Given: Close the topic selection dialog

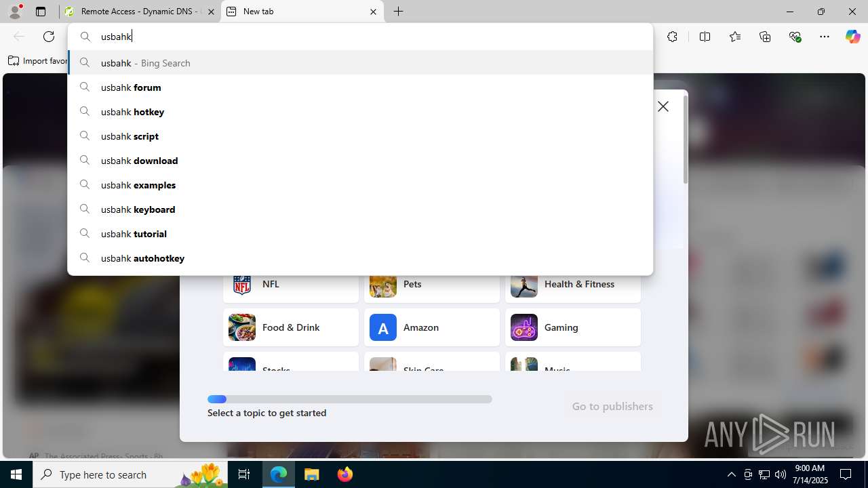Looking at the screenshot, I should (663, 106).
